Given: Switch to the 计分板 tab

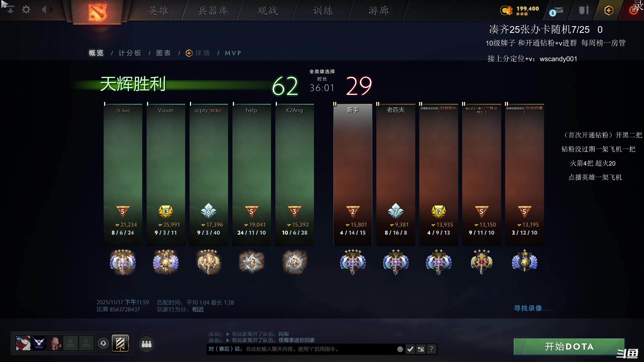Looking at the screenshot, I should click(129, 53).
